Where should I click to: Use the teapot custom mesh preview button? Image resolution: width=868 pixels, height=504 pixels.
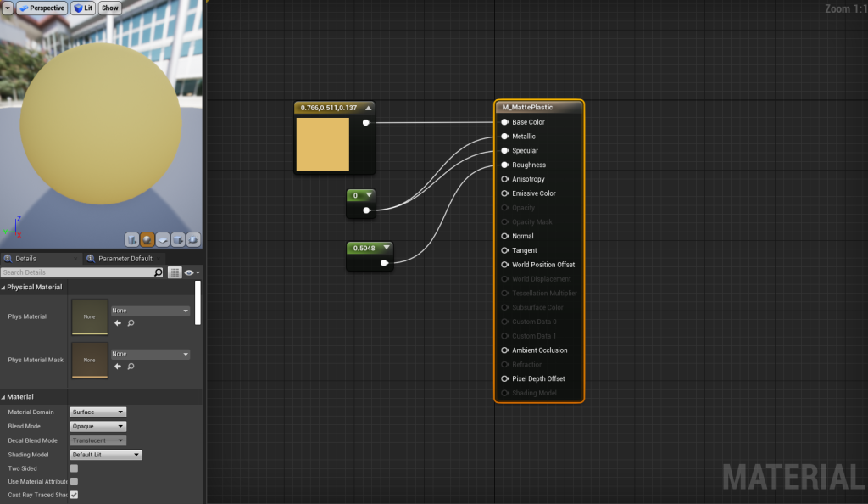pos(193,239)
